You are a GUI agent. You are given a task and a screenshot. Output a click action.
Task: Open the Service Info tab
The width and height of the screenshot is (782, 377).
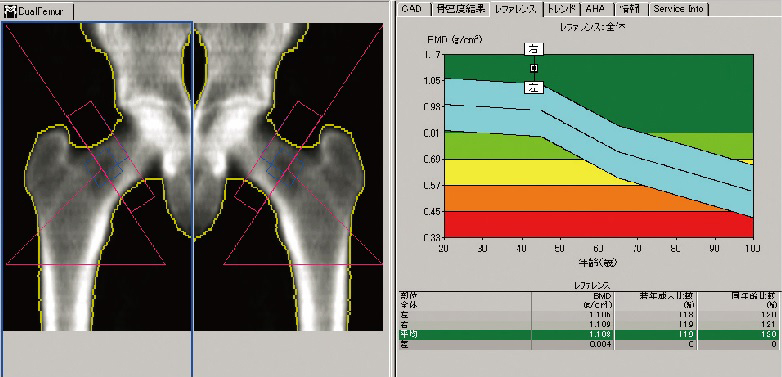coord(679,8)
